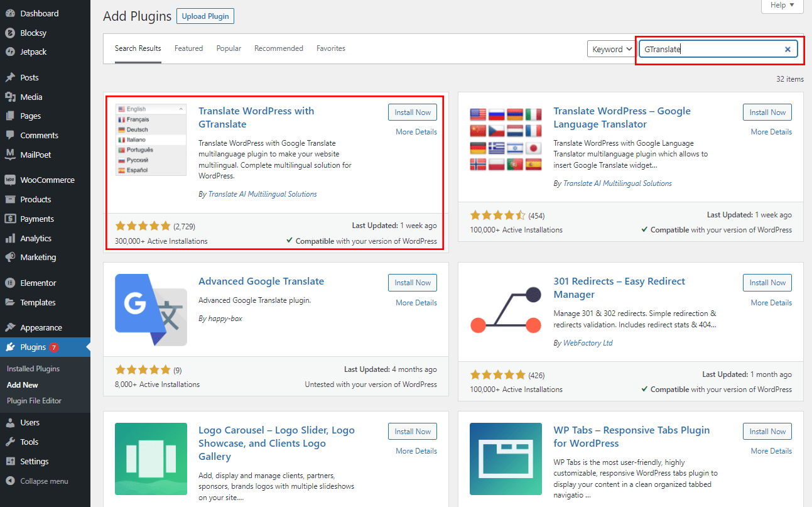Open the Analytics bar chart icon
This screenshot has width=812, height=507.
pos(11,237)
